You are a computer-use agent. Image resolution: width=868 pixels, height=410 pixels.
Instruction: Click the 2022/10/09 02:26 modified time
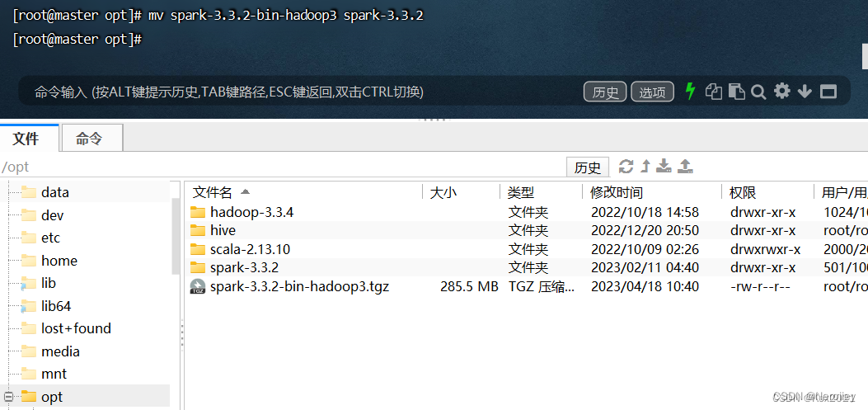pos(645,249)
